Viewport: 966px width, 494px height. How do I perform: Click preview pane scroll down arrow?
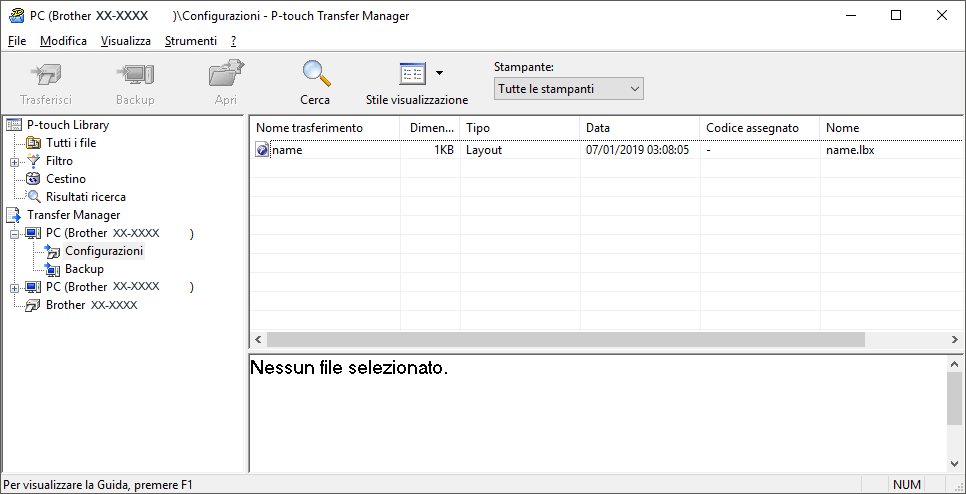coord(954,463)
